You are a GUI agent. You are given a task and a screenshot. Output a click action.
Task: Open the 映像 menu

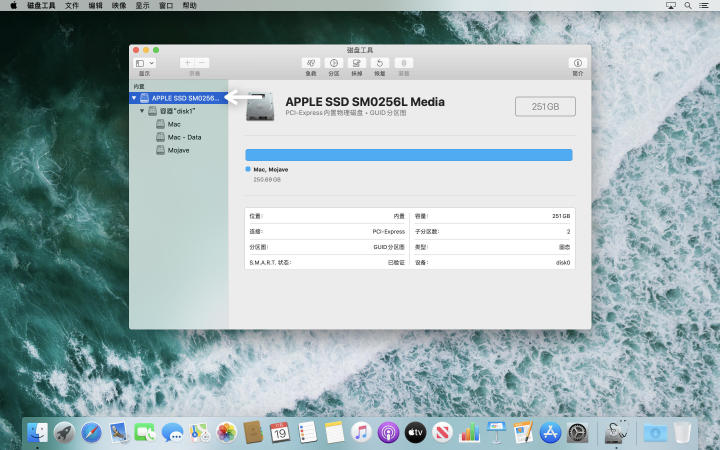tap(119, 6)
